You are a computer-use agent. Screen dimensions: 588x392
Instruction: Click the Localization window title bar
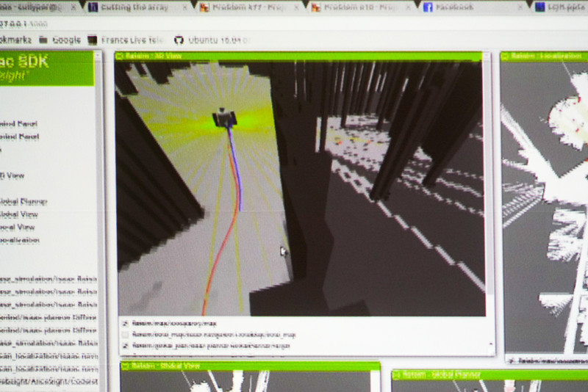[544, 57]
